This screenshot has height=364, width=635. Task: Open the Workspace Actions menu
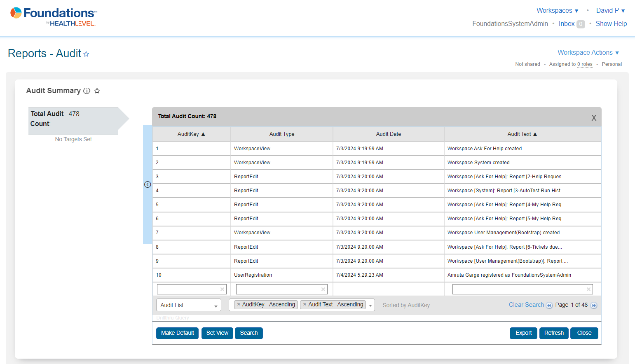[x=588, y=53]
